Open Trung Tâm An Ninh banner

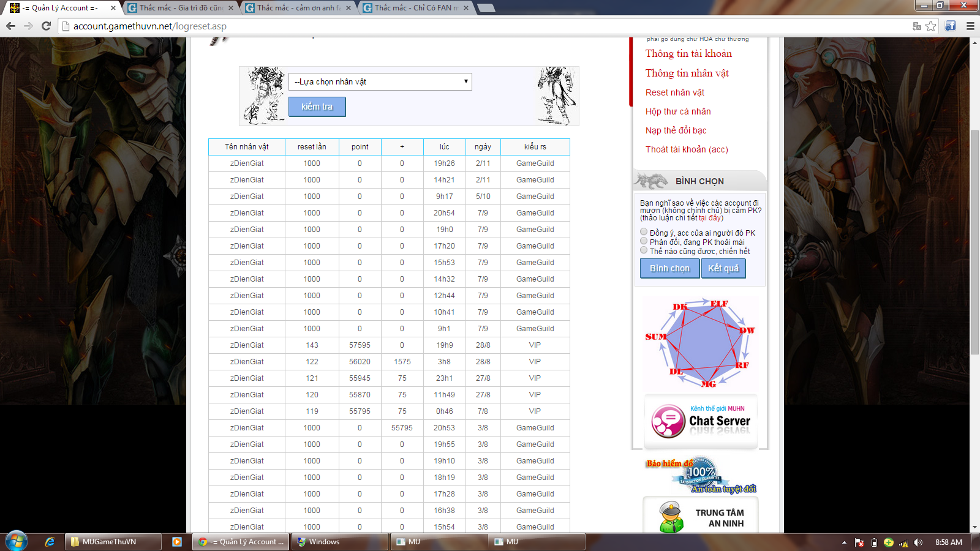click(x=701, y=516)
